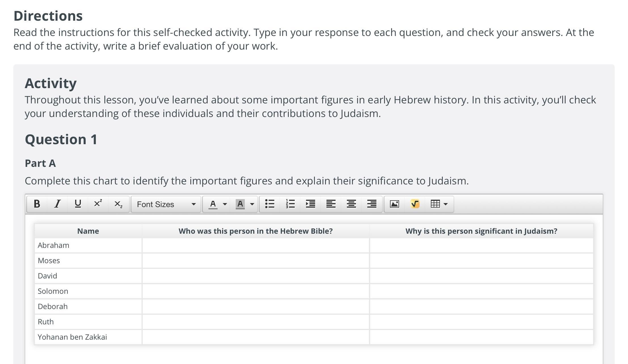Align text to the left
The height and width of the screenshot is (364, 628).
331,204
